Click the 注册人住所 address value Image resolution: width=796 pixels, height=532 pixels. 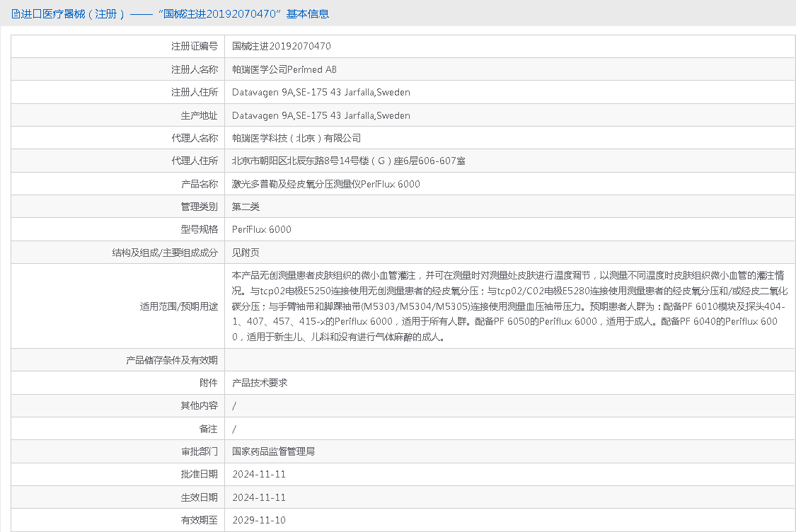pos(321,92)
